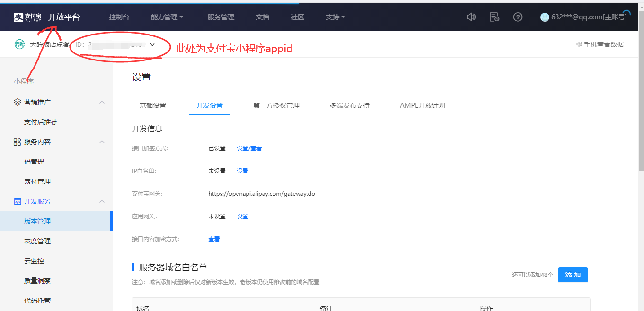Click the gateway URL https://openapi.alipay.com/gateway.do
Screen dimensions: 644x311
(262, 194)
